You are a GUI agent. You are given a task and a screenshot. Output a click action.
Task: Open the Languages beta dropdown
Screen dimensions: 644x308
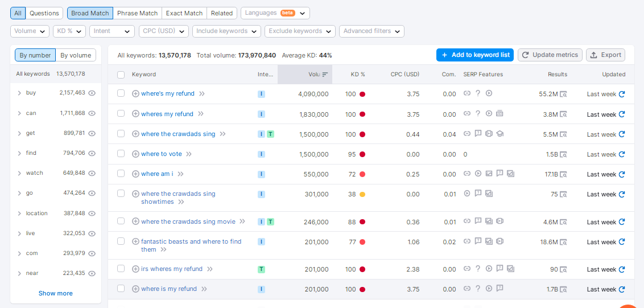tap(275, 13)
